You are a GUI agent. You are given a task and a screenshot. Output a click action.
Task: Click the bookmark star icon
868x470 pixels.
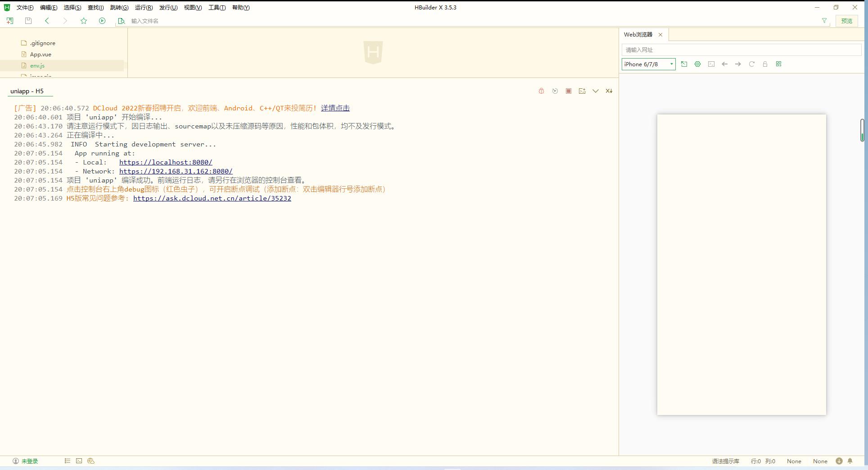point(84,21)
